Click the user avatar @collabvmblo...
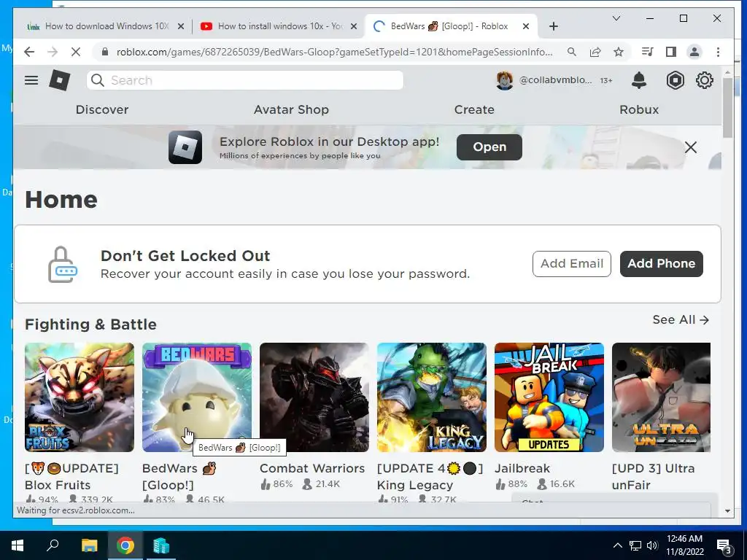 (505, 80)
